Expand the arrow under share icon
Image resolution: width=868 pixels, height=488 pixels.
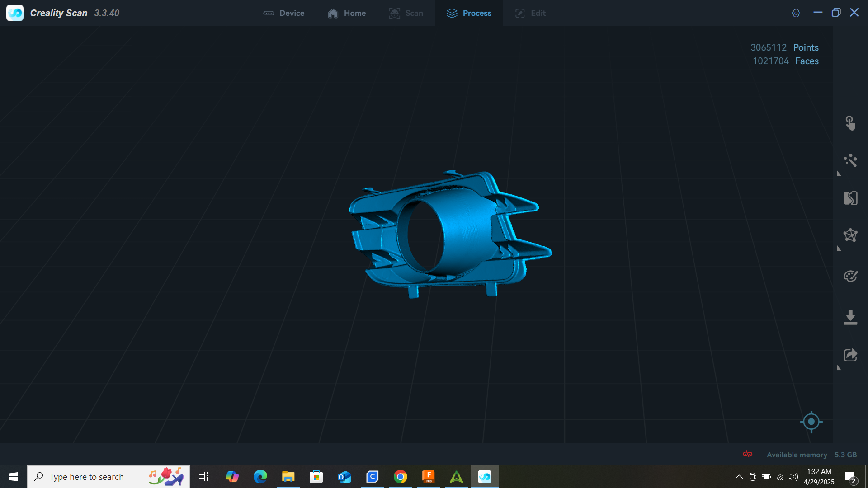tap(839, 368)
